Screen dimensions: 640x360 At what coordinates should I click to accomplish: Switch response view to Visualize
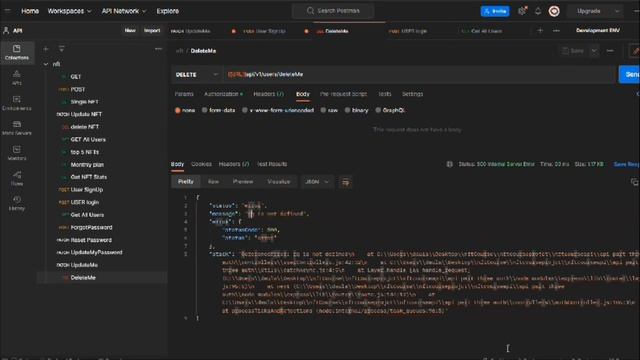coord(279,182)
